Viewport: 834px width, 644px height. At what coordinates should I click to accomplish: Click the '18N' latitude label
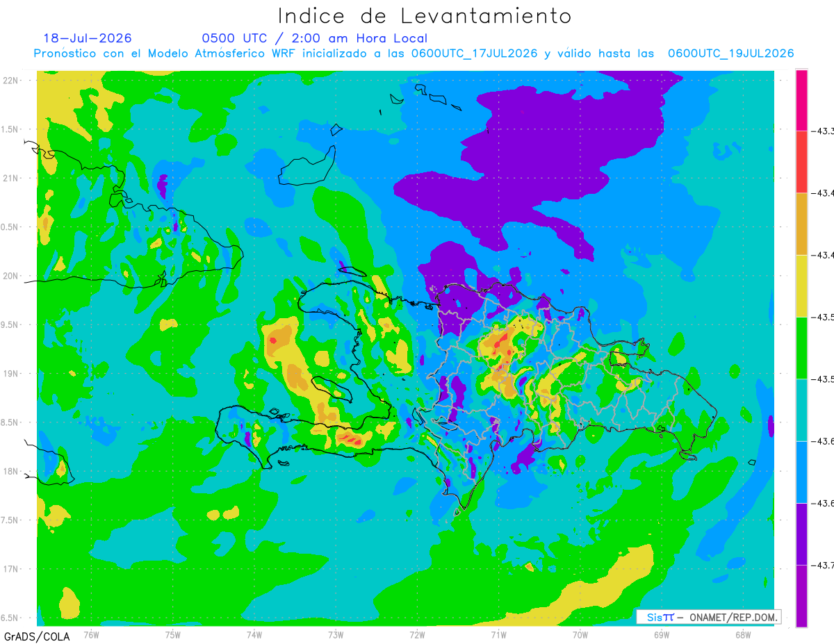[11, 471]
